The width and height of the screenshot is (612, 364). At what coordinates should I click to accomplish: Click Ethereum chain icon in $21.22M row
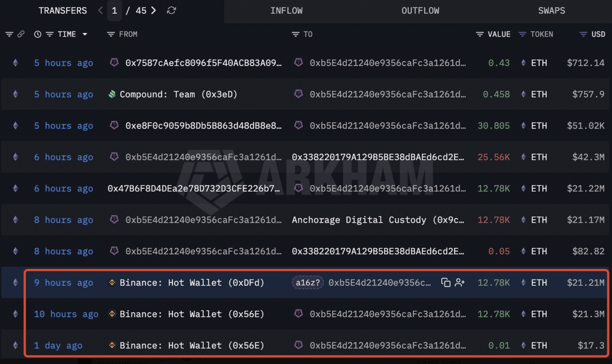[x=16, y=188]
